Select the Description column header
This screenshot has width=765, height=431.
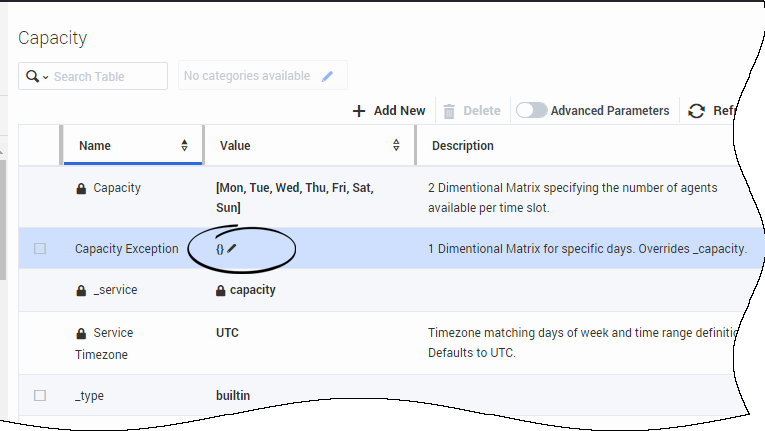[x=463, y=145]
